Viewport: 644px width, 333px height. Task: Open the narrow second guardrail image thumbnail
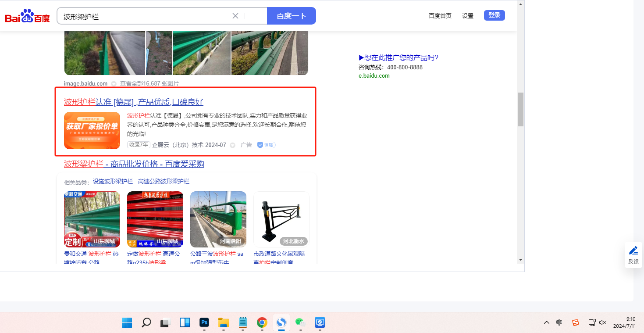(x=159, y=53)
